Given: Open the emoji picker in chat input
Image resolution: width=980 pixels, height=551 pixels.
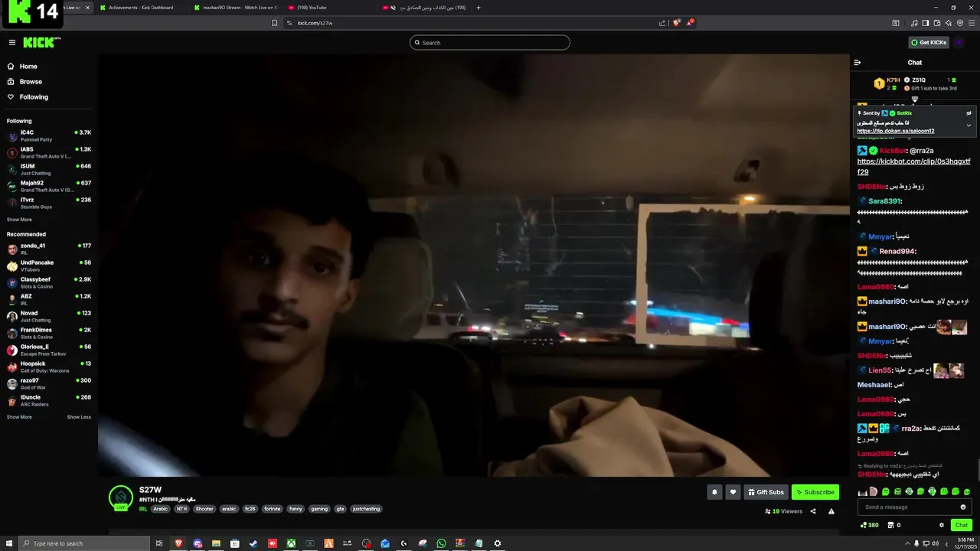Looking at the screenshot, I should [963, 507].
